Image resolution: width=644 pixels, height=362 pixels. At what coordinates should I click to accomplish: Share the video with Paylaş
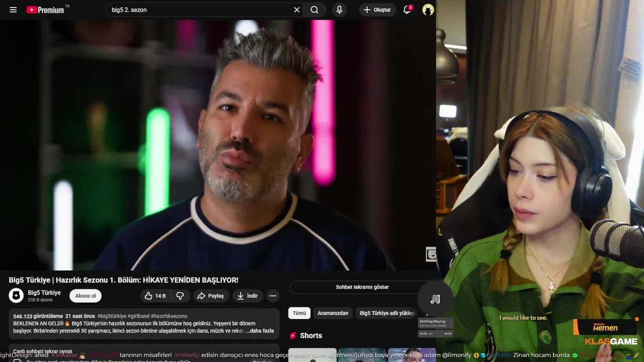pyautogui.click(x=211, y=296)
